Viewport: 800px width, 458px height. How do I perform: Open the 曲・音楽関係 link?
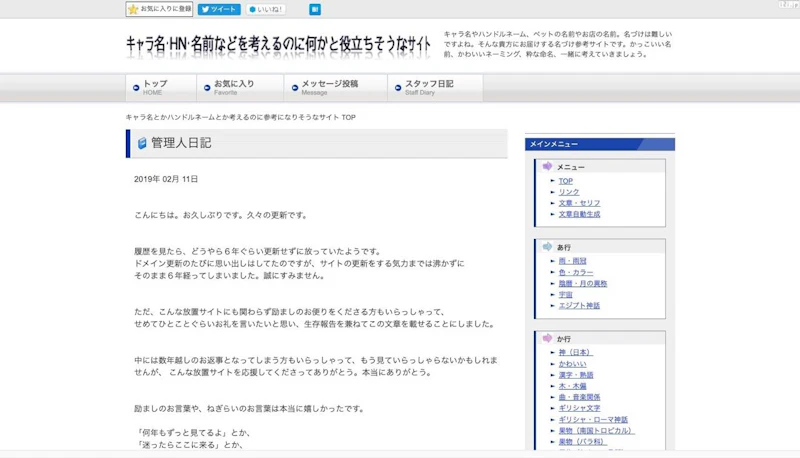click(x=579, y=397)
